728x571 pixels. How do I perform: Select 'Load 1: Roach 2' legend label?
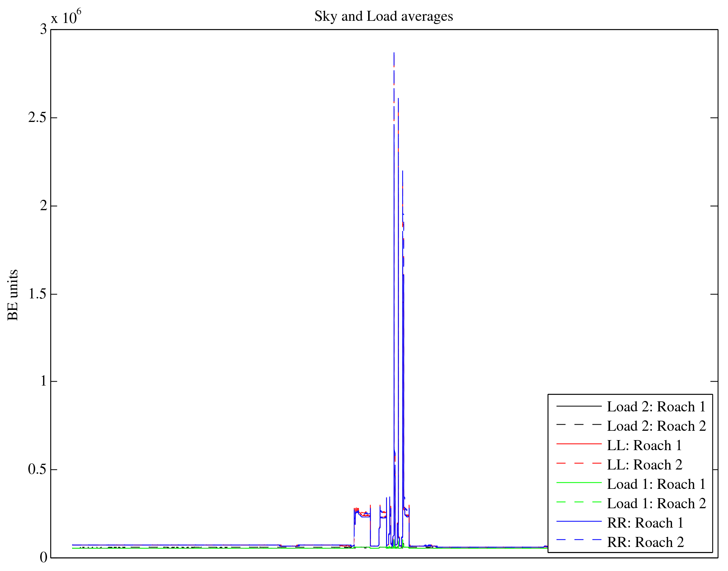click(x=656, y=504)
